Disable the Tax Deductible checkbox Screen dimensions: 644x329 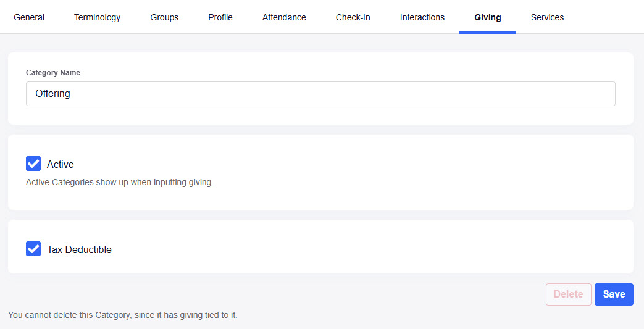pos(33,249)
